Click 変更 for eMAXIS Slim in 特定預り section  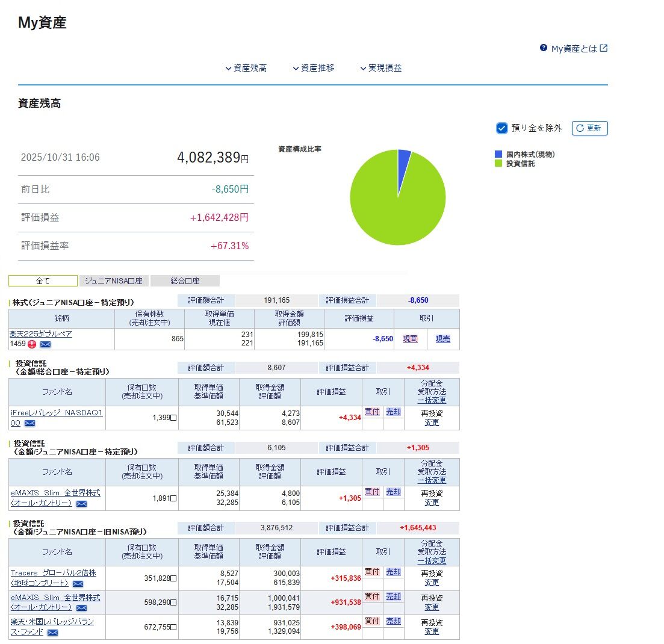pyautogui.click(x=432, y=502)
